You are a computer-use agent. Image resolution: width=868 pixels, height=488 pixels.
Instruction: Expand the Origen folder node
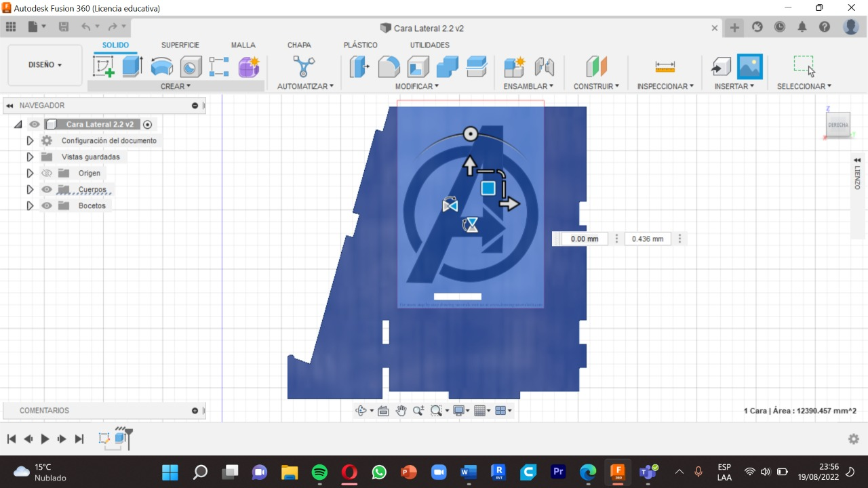tap(30, 173)
